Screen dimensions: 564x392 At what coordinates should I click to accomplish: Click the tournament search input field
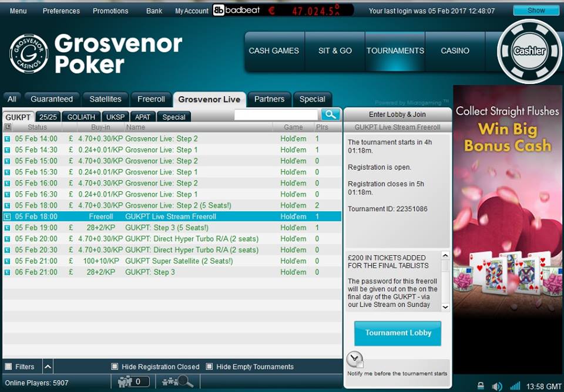pyautogui.click(x=276, y=114)
